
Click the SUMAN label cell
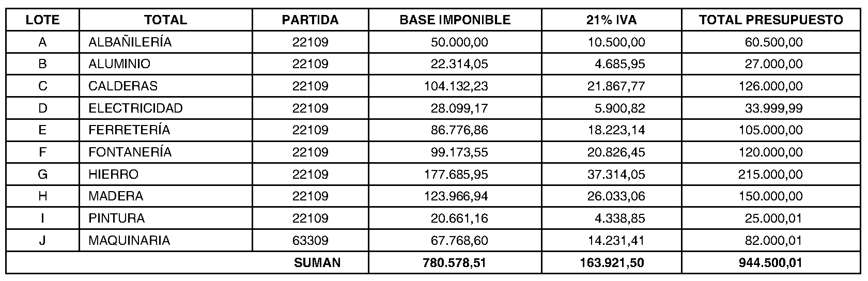tap(317, 262)
